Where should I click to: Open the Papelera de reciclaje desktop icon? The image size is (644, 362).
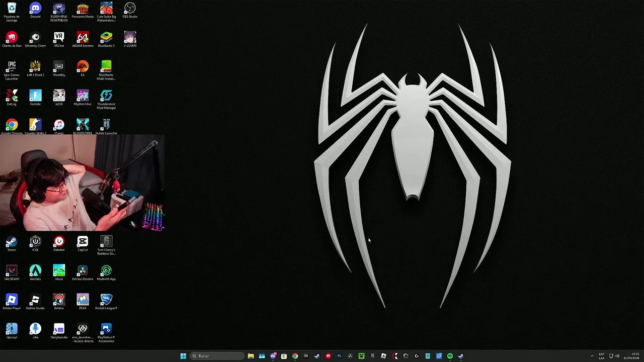[x=12, y=12]
